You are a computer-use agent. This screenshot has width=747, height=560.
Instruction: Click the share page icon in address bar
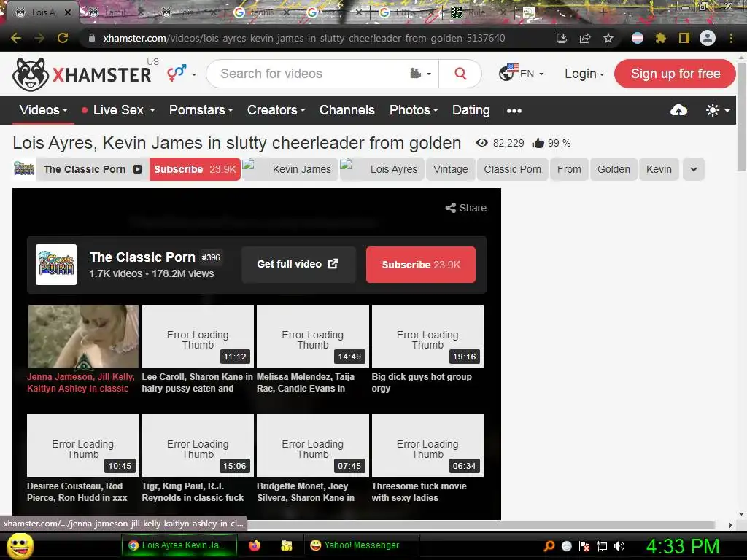click(585, 38)
